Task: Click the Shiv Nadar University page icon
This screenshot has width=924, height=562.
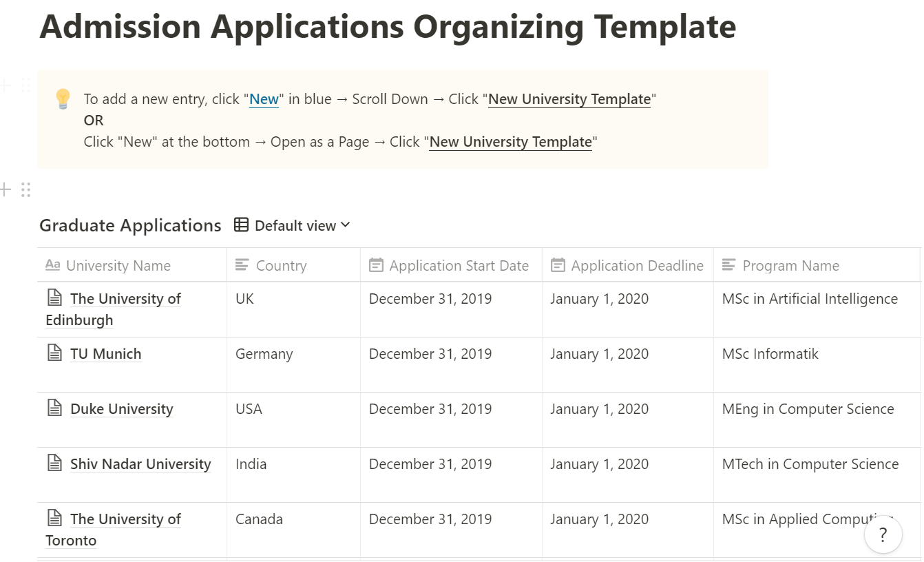Action: pyautogui.click(x=54, y=464)
